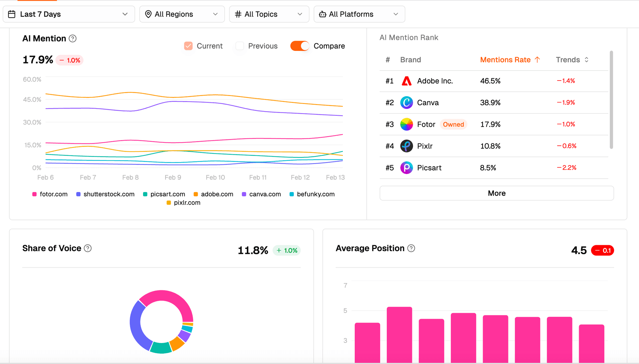Toggle adobe.com legend entry

[213, 194]
